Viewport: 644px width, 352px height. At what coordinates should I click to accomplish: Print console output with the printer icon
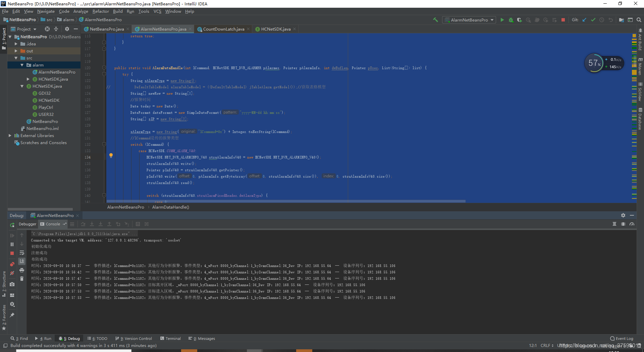22,270
